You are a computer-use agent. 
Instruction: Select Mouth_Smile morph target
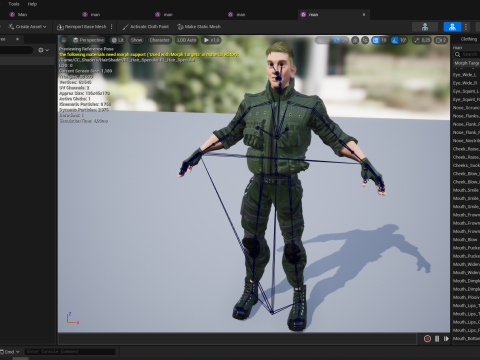[x=466, y=190]
